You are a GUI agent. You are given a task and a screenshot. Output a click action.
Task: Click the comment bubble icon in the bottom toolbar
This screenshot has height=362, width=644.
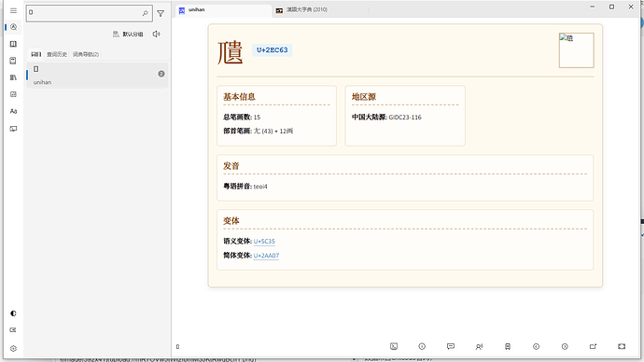click(451, 346)
